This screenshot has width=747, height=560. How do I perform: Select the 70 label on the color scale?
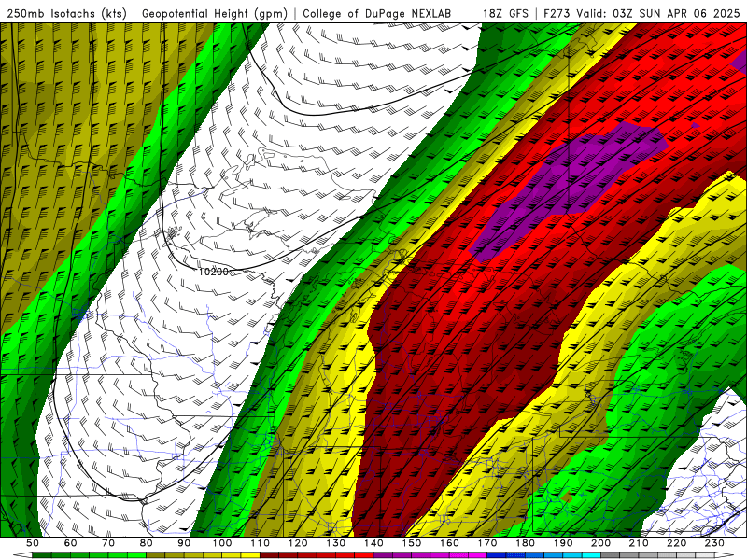point(108,543)
